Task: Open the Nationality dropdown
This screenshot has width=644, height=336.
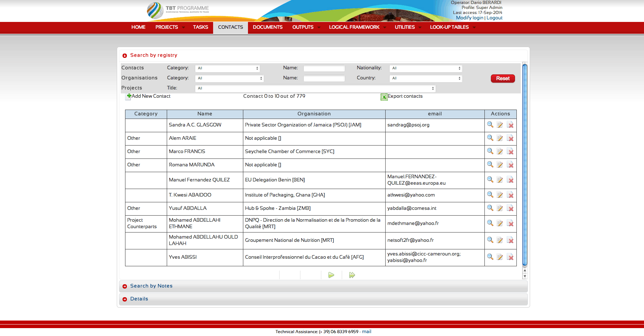Action: coord(426,68)
